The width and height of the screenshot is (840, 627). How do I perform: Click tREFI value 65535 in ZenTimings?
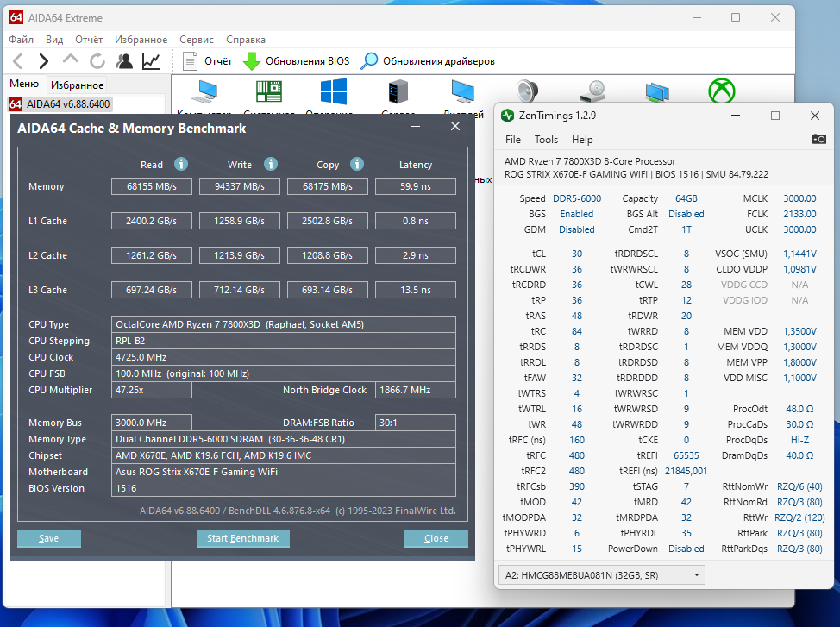686,455
